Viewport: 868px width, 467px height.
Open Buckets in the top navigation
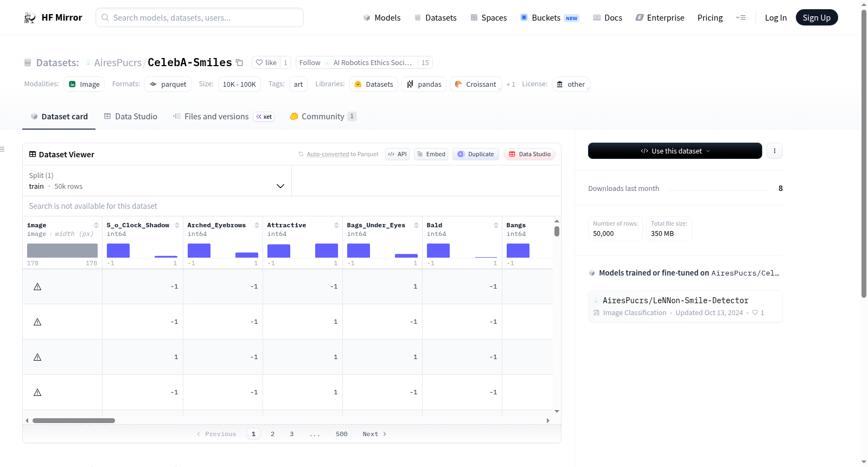550,18
